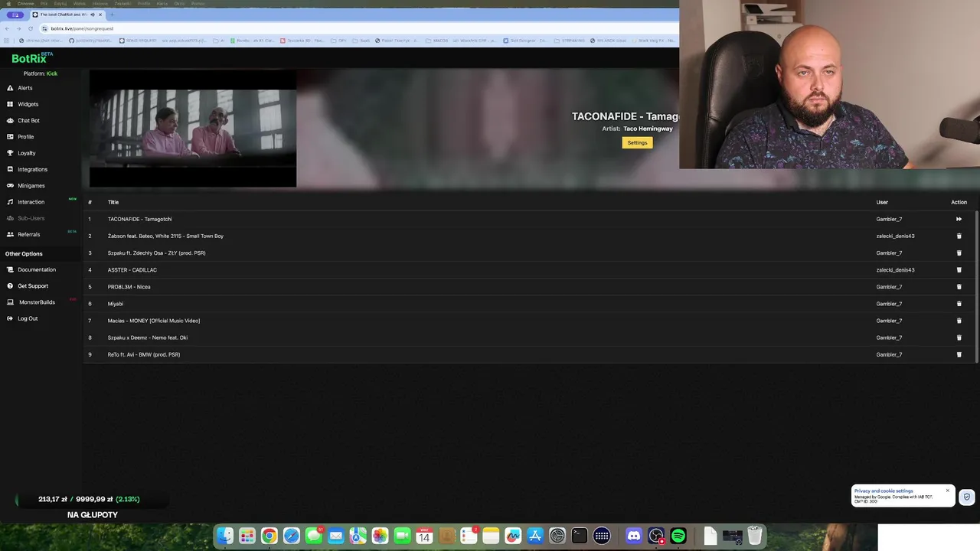The width and height of the screenshot is (980, 551).
Task: Open Discord from the Dock
Action: [x=634, y=536]
